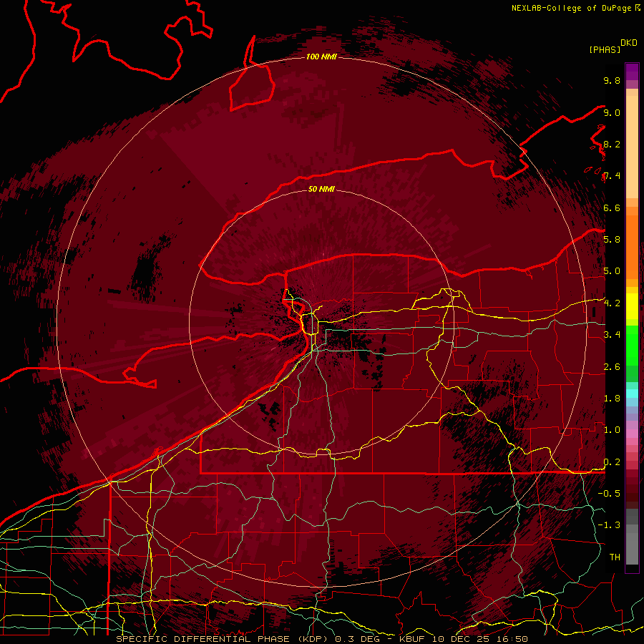
Task: Click the purple top segment of color bar
Action: click(x=632, y=72)
